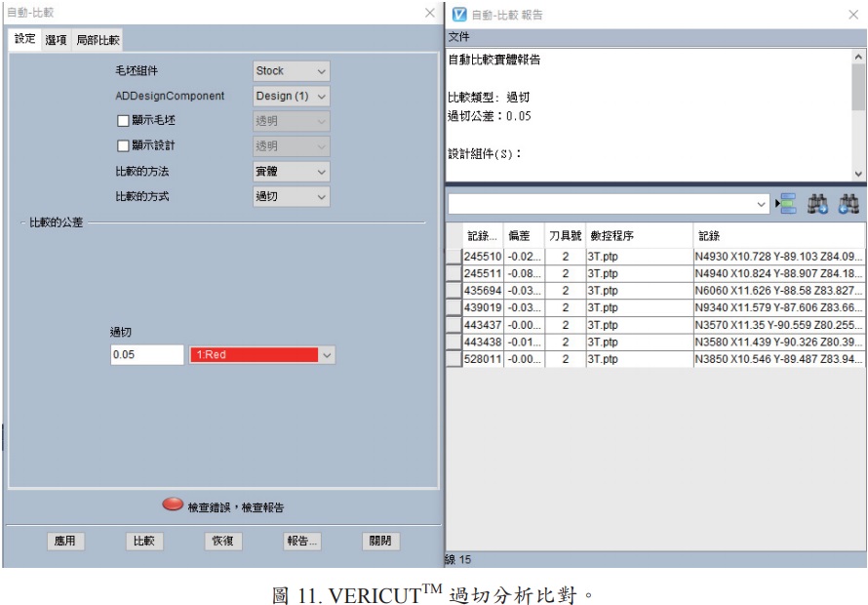Screen dimensions: 868x605
Task: Open the 比較的方法 實體 dropdown
Action: point(292,171)
